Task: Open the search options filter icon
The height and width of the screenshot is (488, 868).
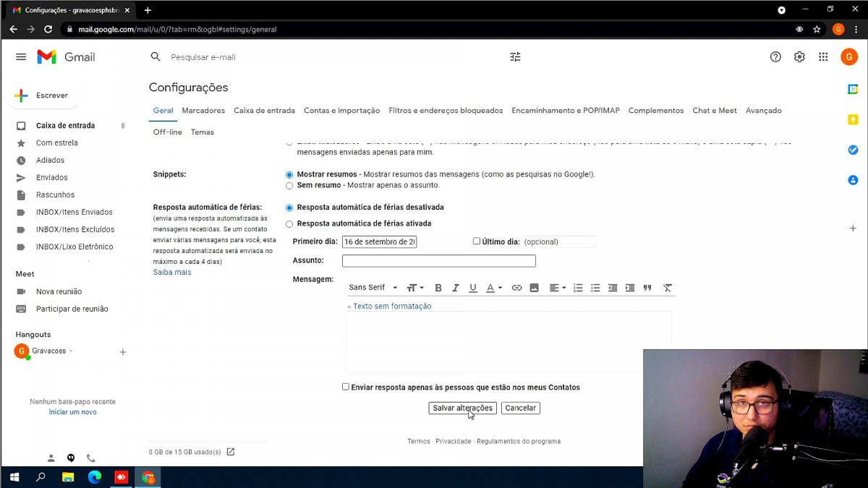Action: point(515,57)
